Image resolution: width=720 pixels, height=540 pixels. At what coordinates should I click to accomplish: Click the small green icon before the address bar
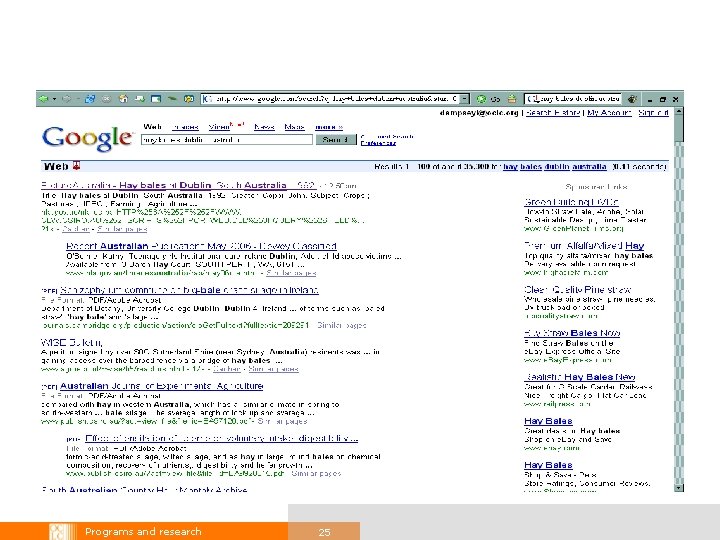172,99
